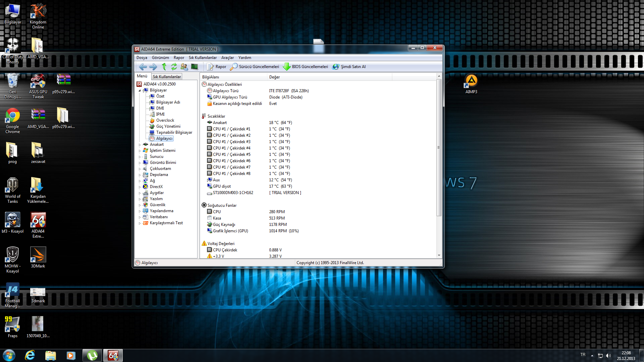Viewport: 644px width, 362px height.
Task: Select Bilgisayar Adı in the tree
Action: point(168,102)
